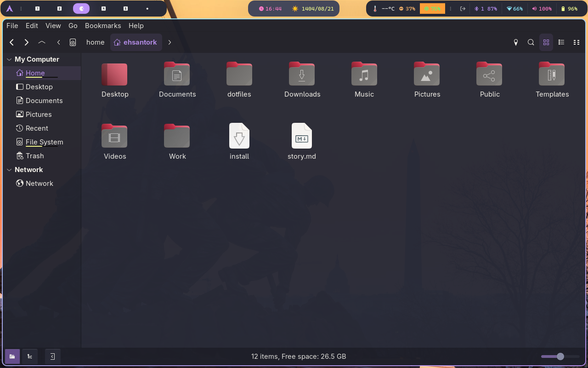The height and width of the screenshot is (368, 588).
Task: Collapse the My Computer section
Action: coord(9,59)
